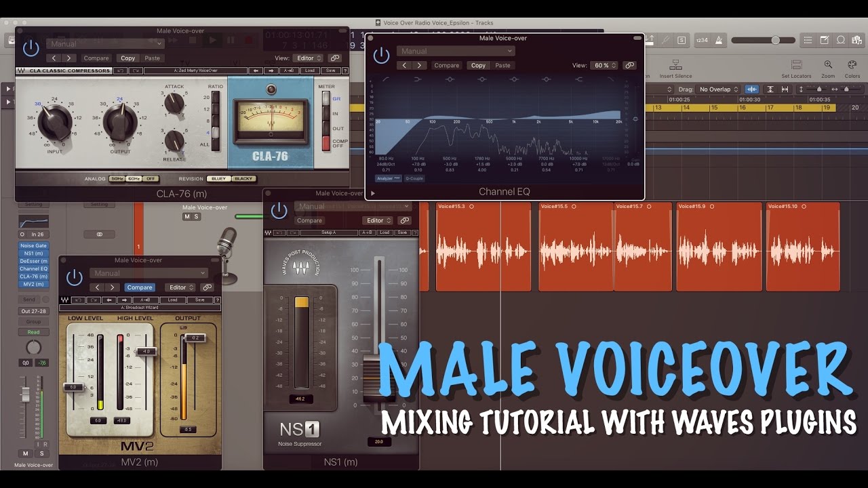Open the MV2 Editor view dropdown
The width and height of the screenshot is (868, 488).
pyautogui.click(x=181, y=287)
